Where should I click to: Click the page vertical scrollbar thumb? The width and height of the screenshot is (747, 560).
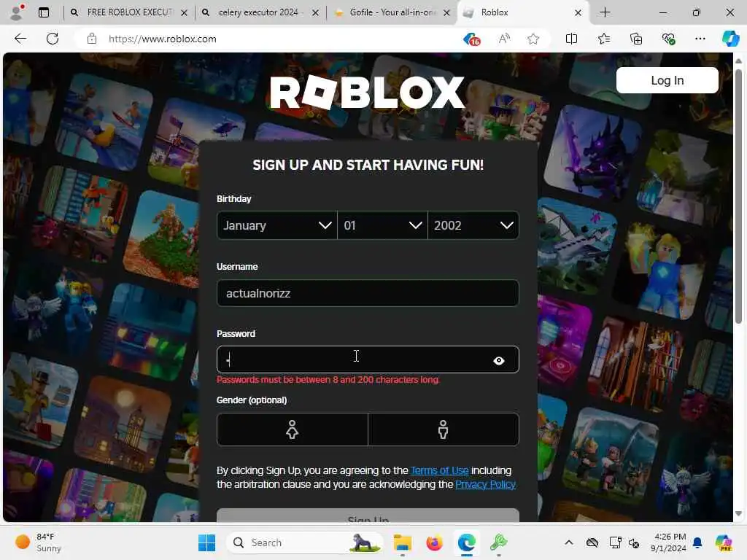pos(738,197)
